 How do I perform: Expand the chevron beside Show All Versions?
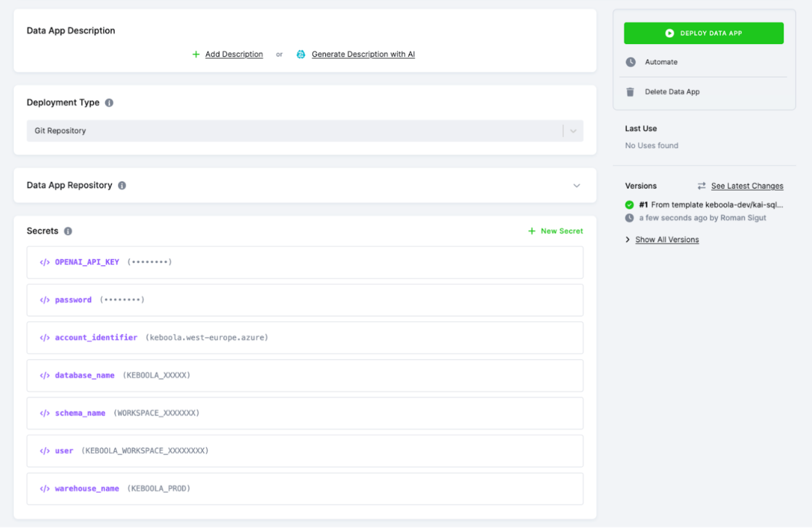(628, 240)
